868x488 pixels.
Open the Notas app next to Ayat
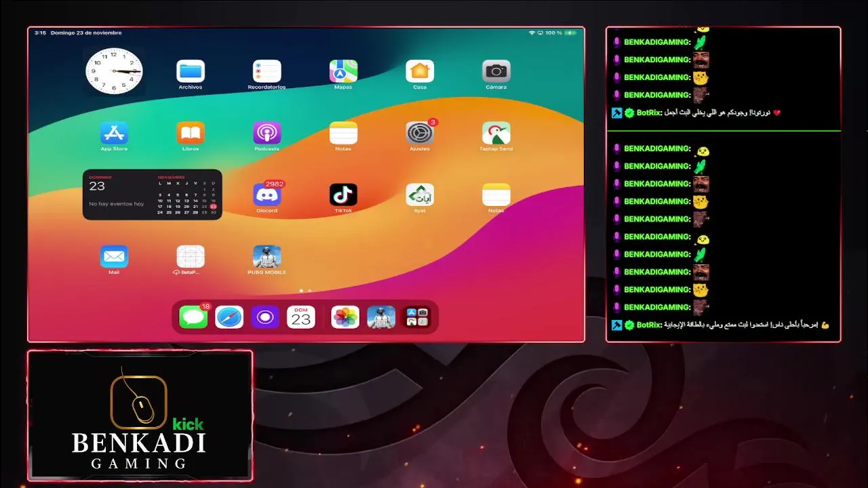[x=496, y=195]
